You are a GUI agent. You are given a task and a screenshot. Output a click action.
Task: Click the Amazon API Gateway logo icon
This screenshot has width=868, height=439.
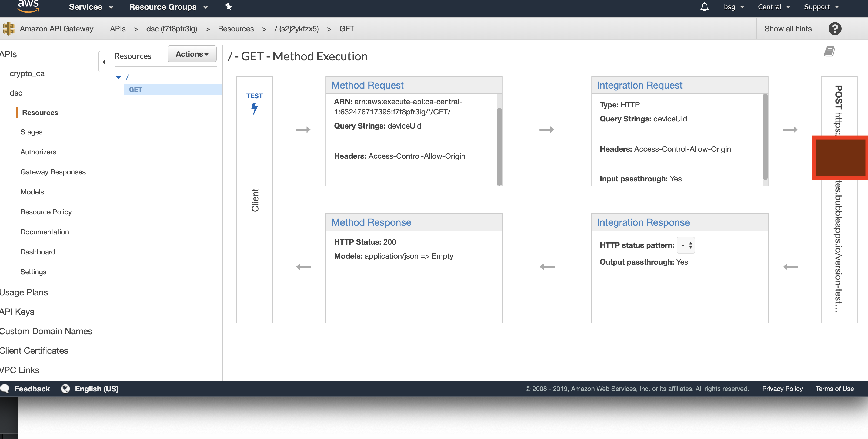pyautogui.click(x=9, y=29)
